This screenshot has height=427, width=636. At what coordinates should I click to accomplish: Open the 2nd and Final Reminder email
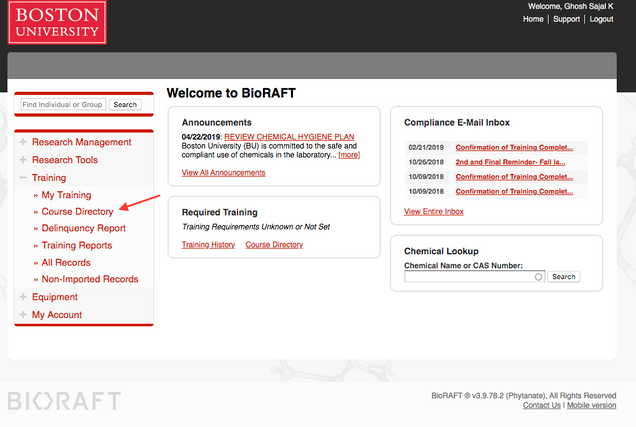pyautogui.click(x=510, y=162)
